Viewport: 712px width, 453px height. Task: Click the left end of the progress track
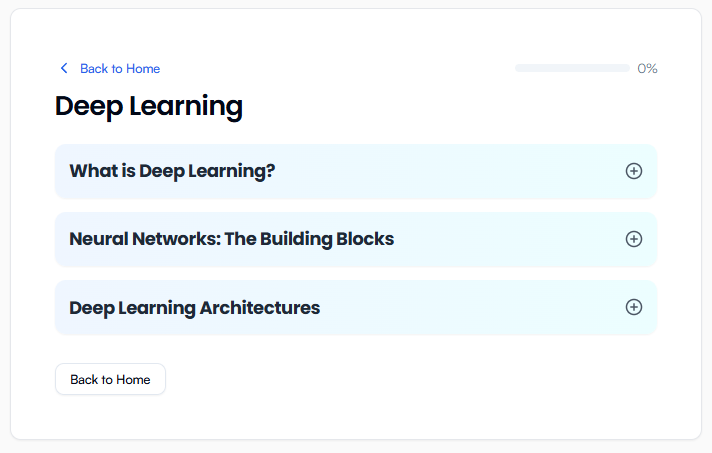pyautogui.click(x=519, y=68)
